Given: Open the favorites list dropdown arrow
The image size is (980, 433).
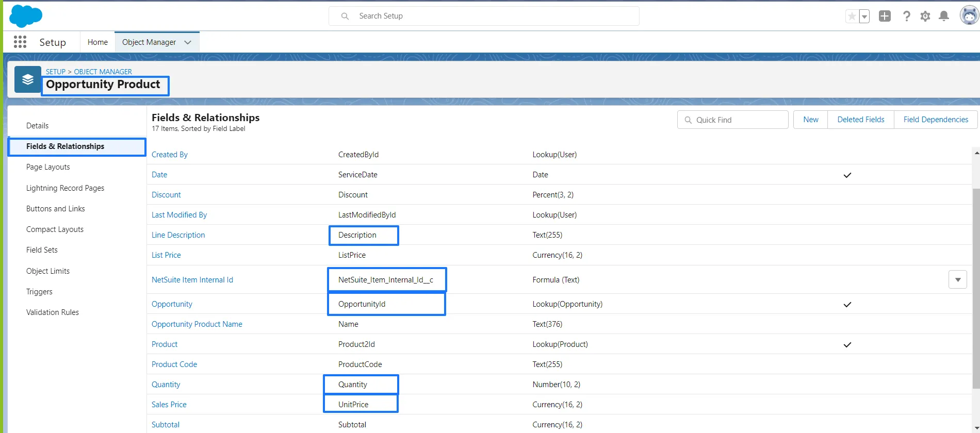Looking at the screenshot, I should point(864,16).
